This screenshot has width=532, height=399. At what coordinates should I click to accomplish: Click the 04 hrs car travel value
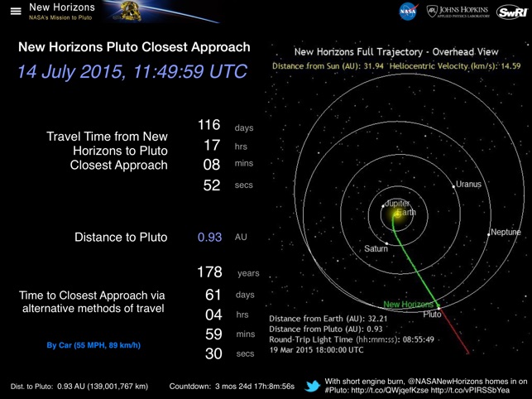[213, 315]
